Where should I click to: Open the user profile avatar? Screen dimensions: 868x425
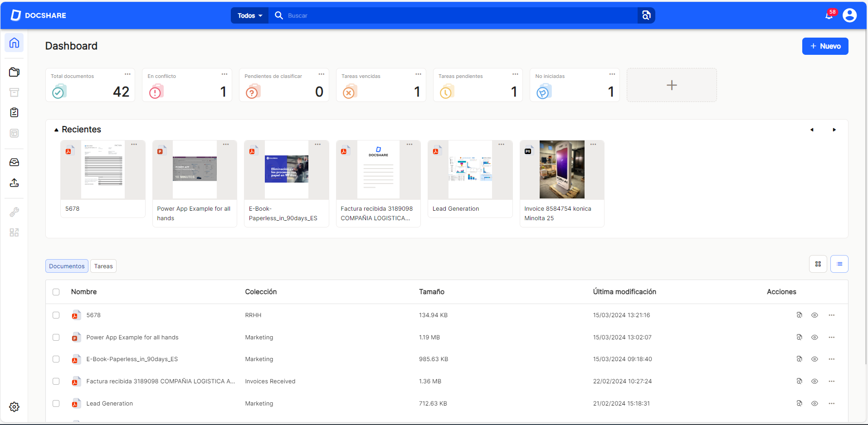coord(849,15)
